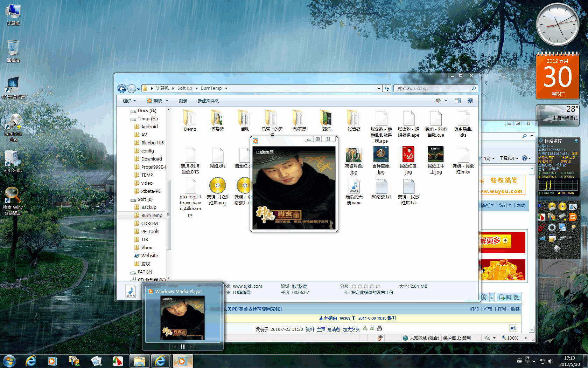Open recent pages dropdown next to forward button
This screenshot has height=368, width=588.
point(139,89)
